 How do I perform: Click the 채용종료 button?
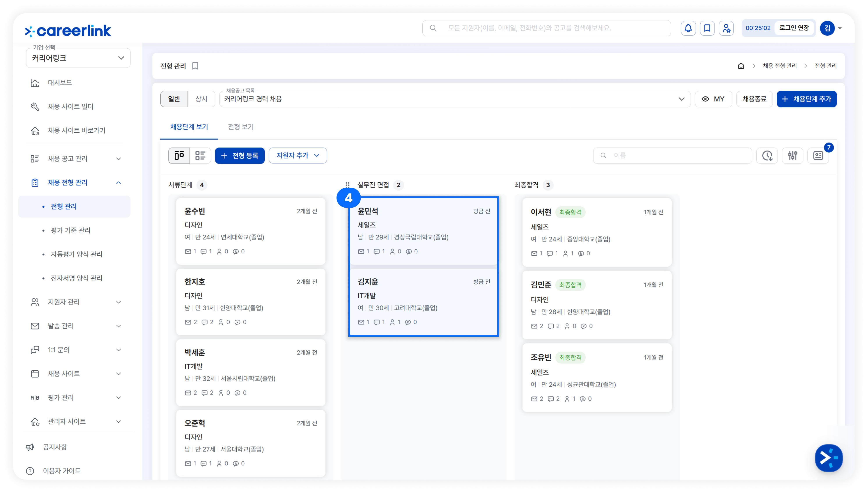point(754,99)
